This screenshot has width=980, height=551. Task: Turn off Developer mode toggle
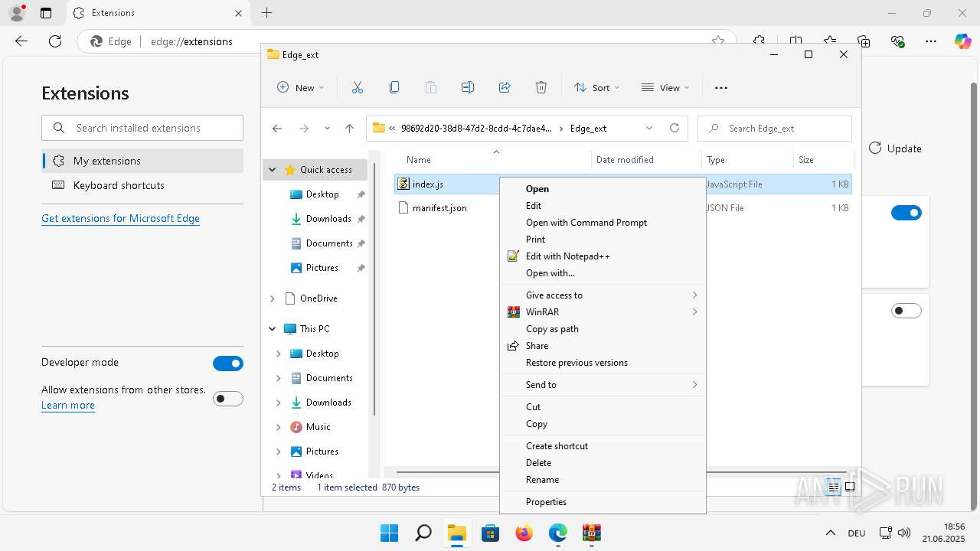[228, 364]
